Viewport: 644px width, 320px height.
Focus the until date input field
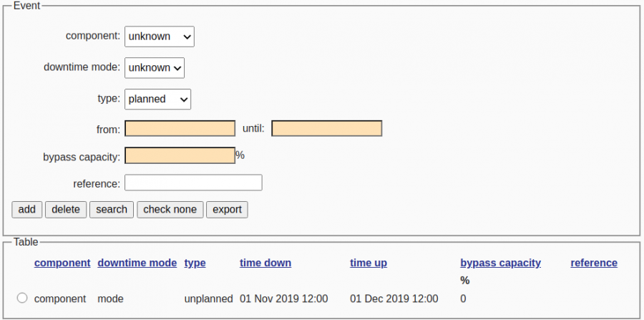pyautogui.click(x=326, y=129)
